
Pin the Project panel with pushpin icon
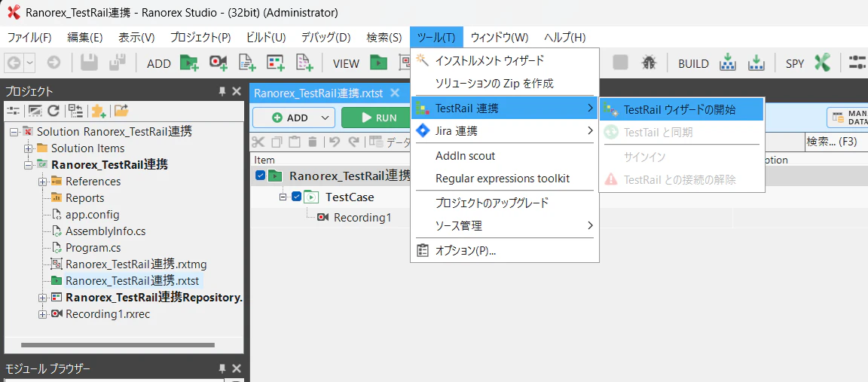click(222, 91)
